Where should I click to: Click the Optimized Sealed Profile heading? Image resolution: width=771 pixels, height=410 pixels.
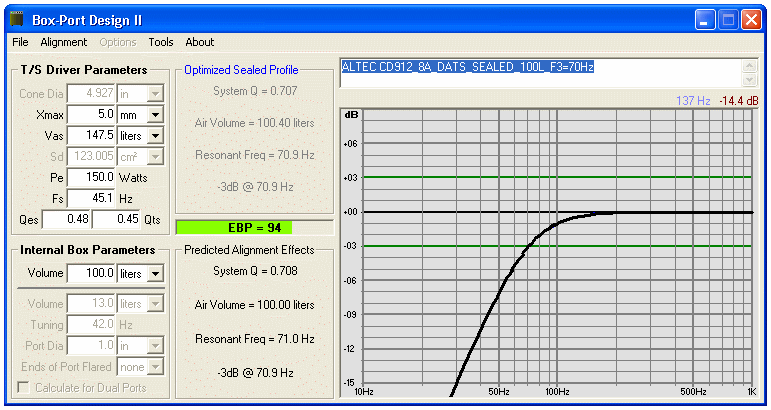pos(241,70)
